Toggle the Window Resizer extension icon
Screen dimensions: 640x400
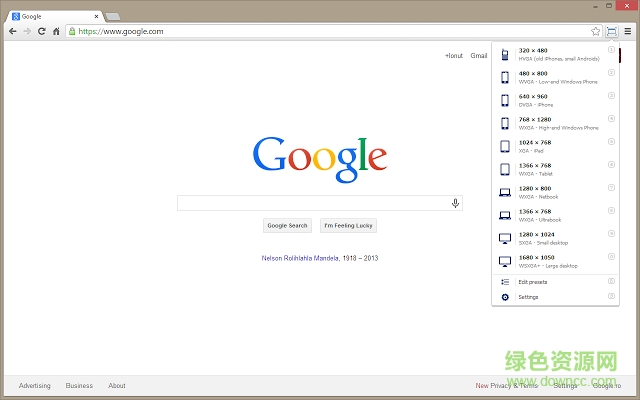click(611, 31)
